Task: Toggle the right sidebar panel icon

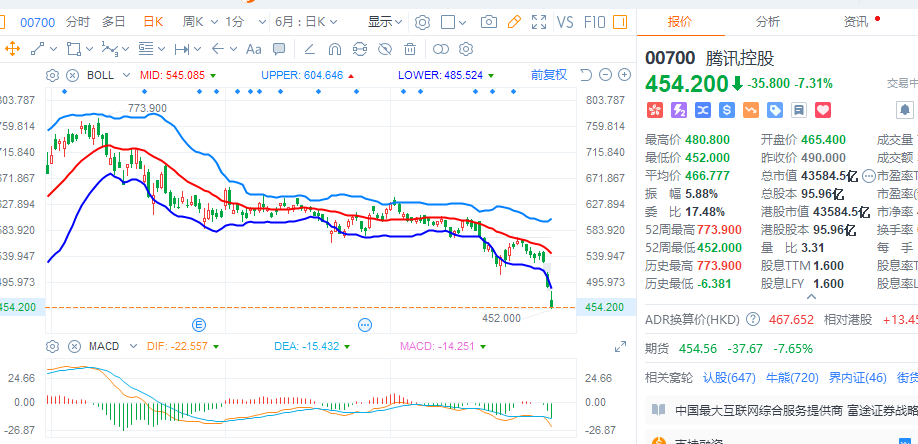Action: click(x=619, y=22)
